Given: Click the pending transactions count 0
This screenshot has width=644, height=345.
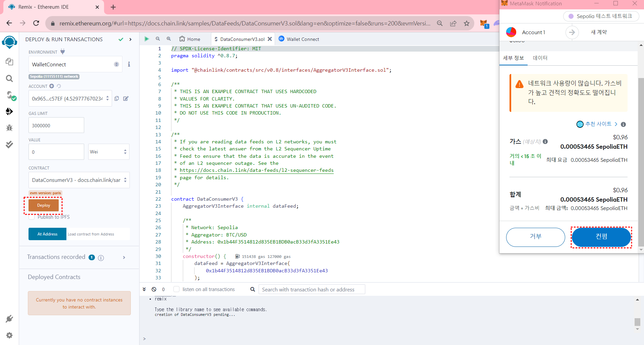Looking at the screenshot, I should tap(163, 289).
